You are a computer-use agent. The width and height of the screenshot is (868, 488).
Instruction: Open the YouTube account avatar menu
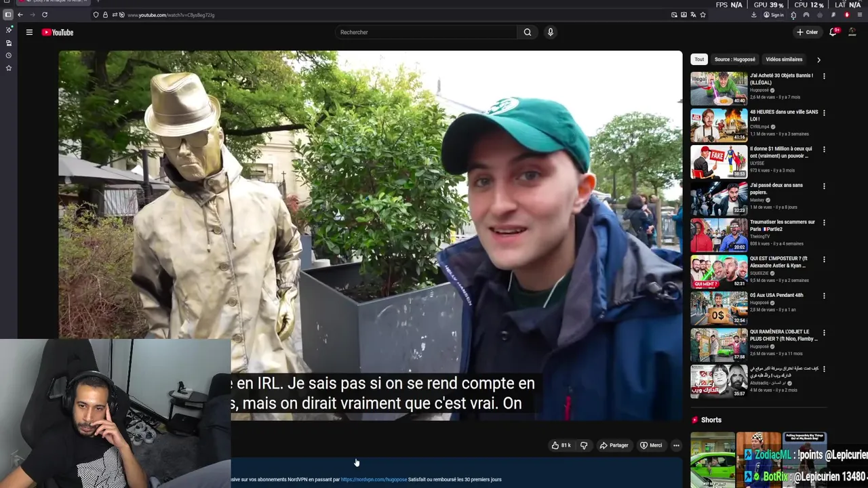tap(852, 32)
